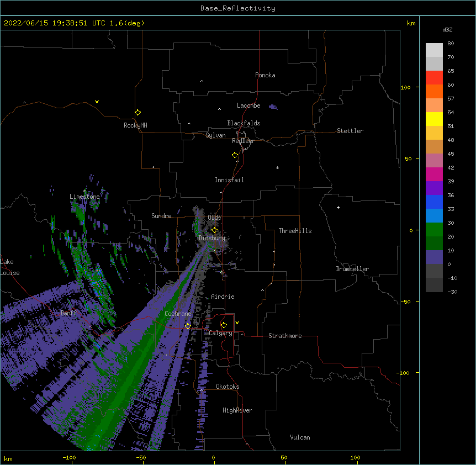
Task: Select the pink 42-45 dBZ legend swatch
Action: pos(434,161)
